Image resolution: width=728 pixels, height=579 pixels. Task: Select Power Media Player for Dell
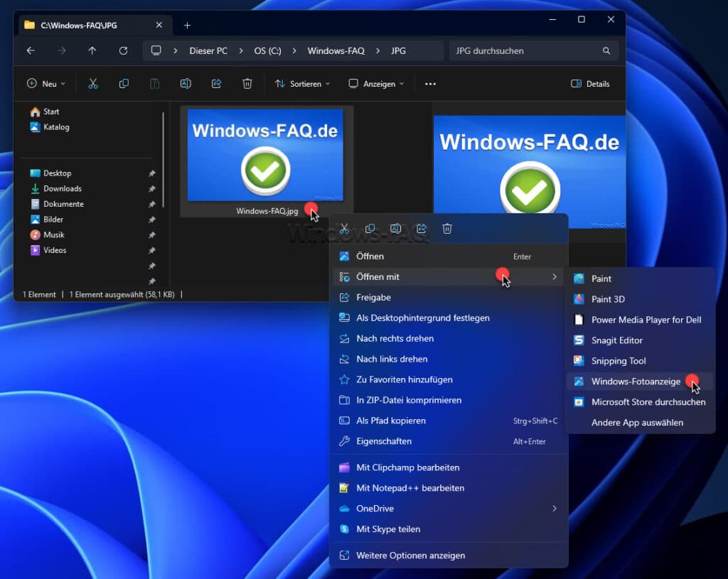point(641,320)
